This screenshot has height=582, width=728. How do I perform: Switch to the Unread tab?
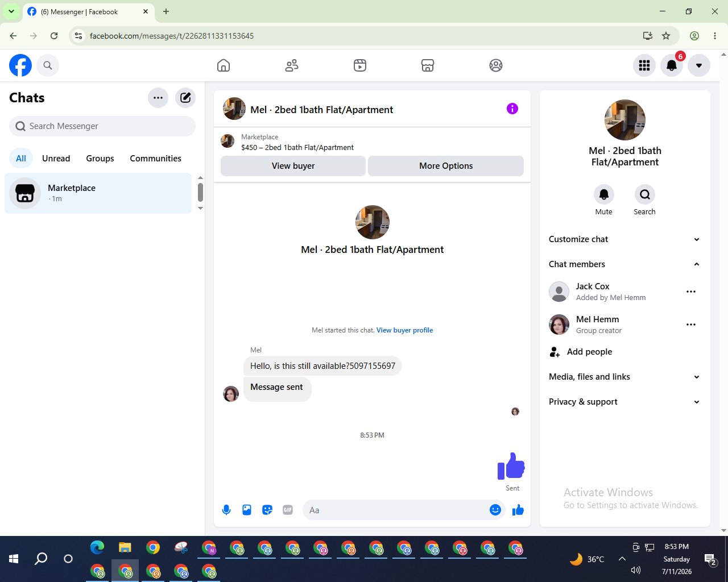click(x=56, y=159)
